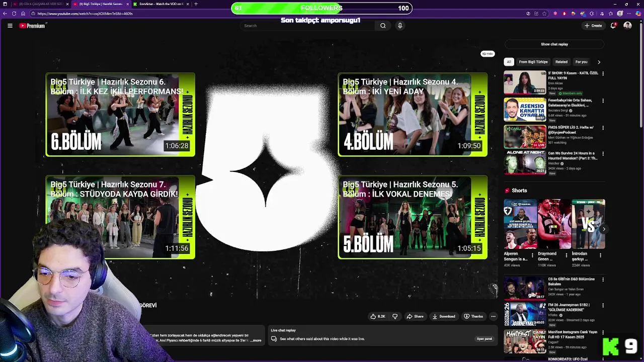Open YouTube notifications bell
The image size is (644, 362).
pos(613,26)
